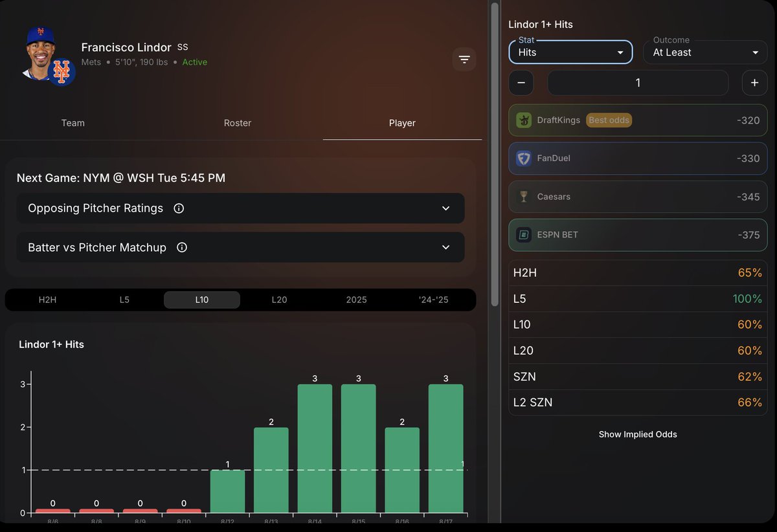
Task: Click the line value field showing 1
Action: pos(638,83)
